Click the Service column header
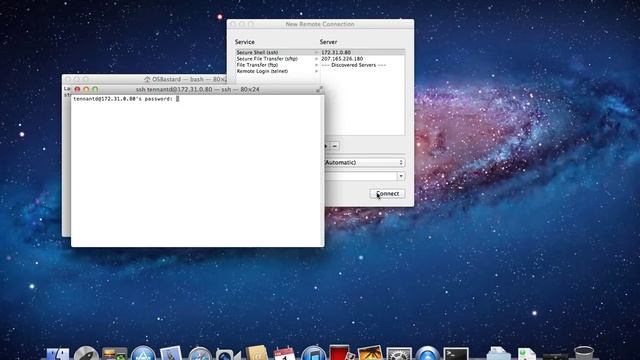Screen dimensions: 640x360 (245, 42)
